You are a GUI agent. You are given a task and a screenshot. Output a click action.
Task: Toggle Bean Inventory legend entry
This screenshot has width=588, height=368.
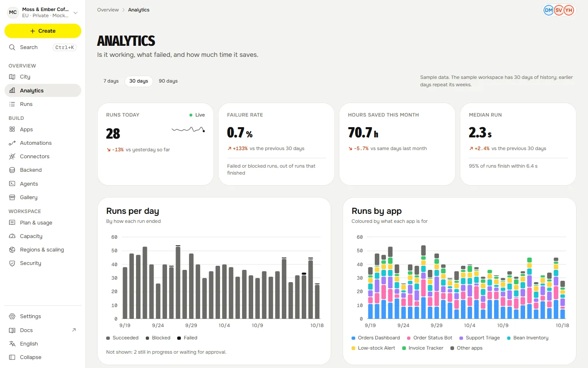pyautogui.click(x=528, y=338)
